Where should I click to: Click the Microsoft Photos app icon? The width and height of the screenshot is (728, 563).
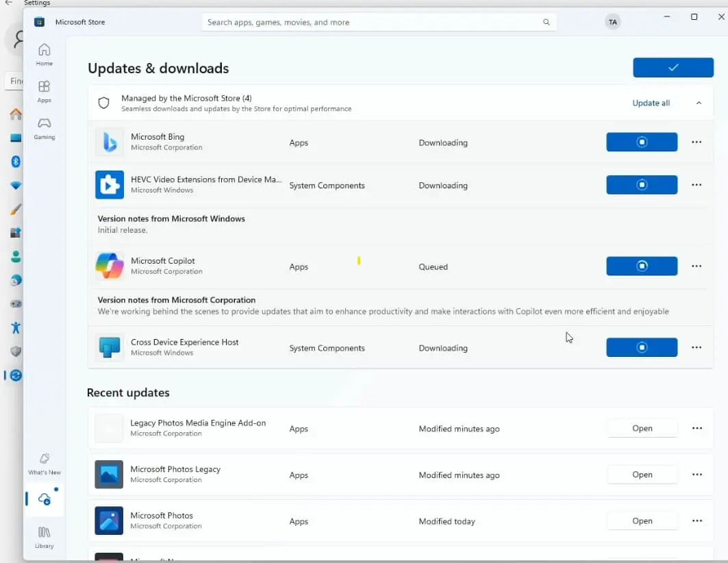pyautogui.click(x=109, y=521)
